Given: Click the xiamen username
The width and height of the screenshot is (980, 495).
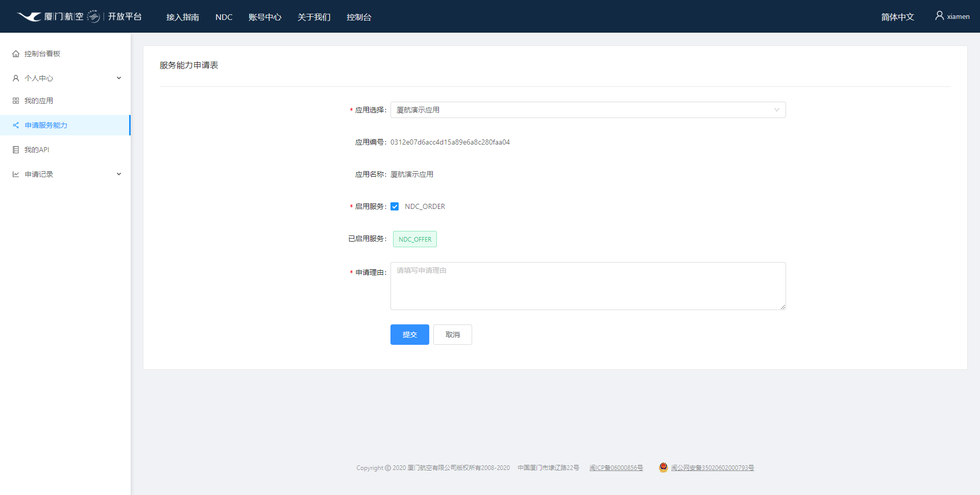Looking at the screenshot, I should click(x=959, y=16).
